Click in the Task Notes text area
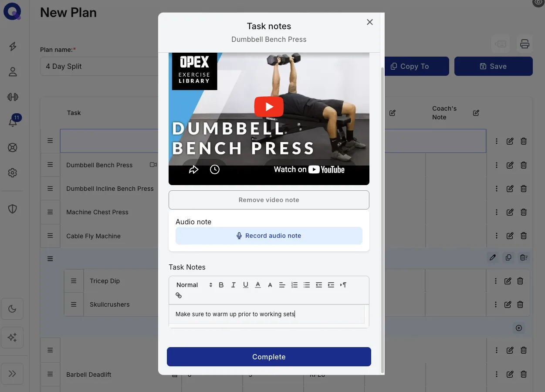This screenshot has width=545, height=392. [x=267, y=314]
